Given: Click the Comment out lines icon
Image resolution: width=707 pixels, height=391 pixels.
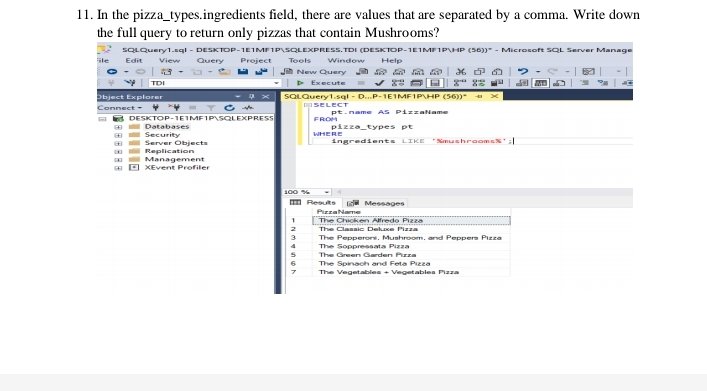Looking at the screenshot, I should tap(584, 83).
